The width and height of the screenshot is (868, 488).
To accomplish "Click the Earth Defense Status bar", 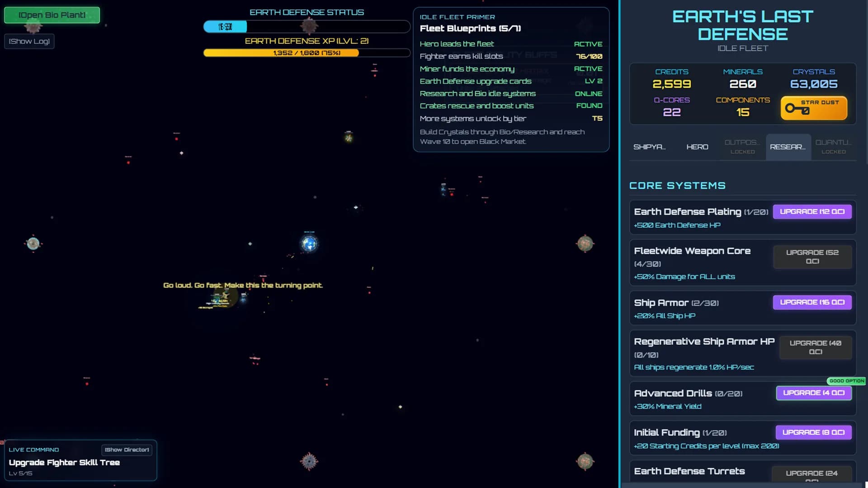I will tap(307, 27).
